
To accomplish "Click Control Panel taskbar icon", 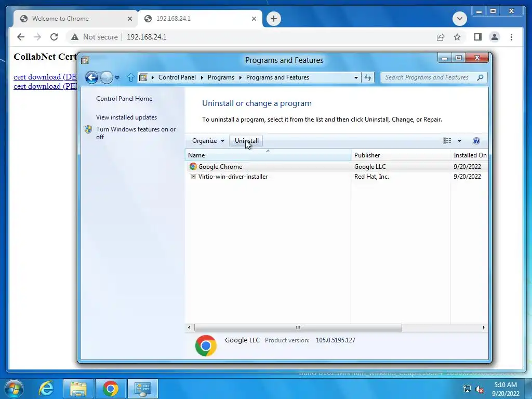I will pyautogui.click(x=143, y=389).
